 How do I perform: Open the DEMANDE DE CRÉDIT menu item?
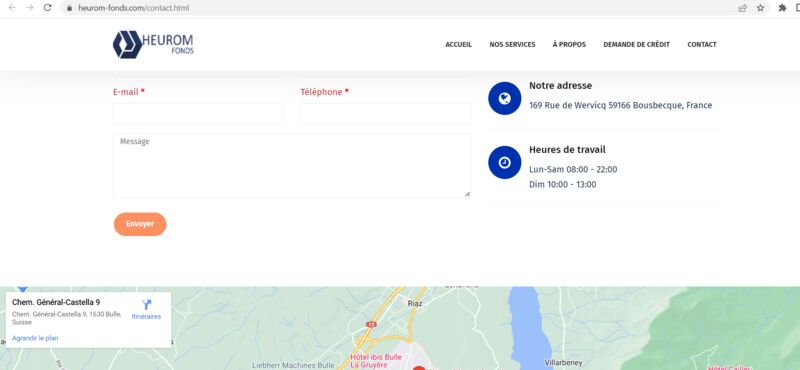(x=636, y=44)
